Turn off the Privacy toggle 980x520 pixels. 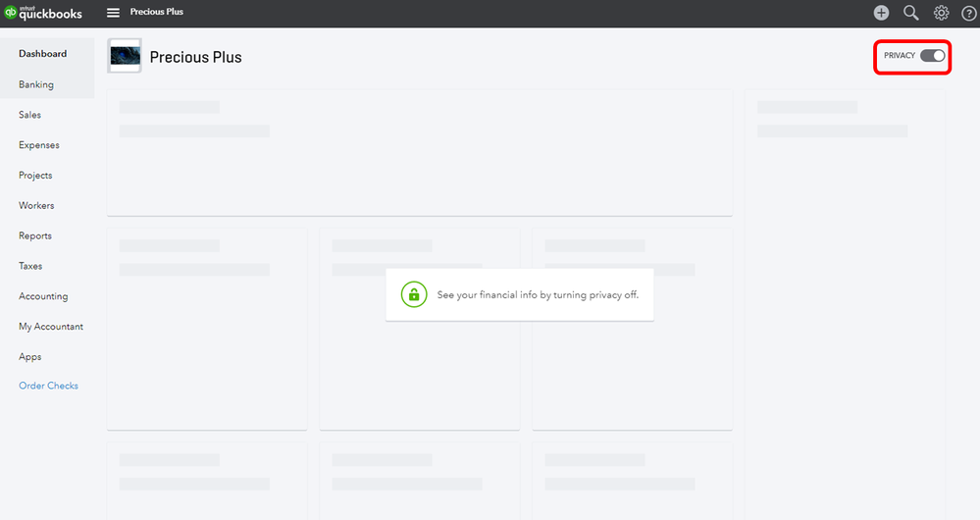point(933,56)
